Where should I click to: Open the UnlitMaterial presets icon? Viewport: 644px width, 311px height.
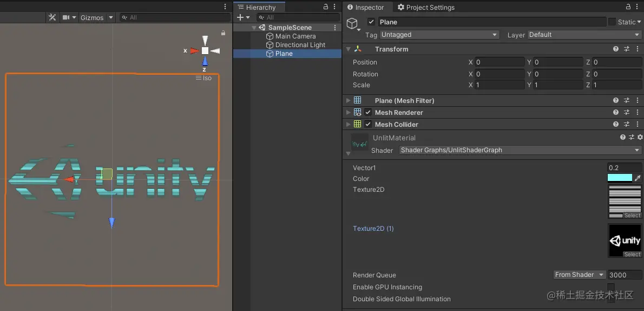click(x=632, y=138)
